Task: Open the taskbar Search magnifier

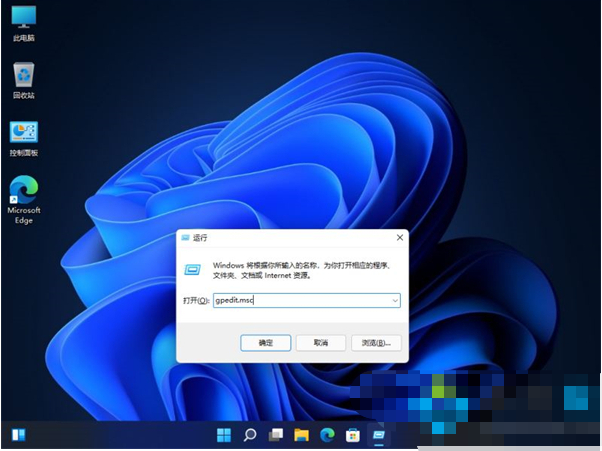Action: (x=249, y=435)
